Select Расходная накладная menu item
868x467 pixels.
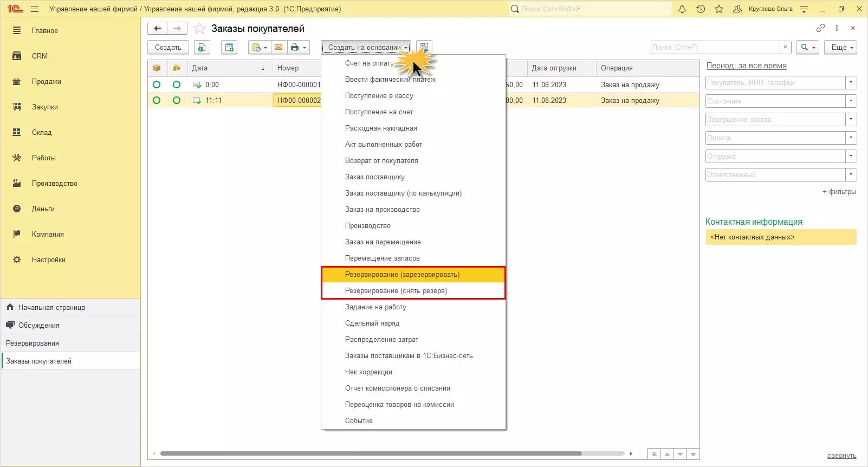tap(413, 128)
